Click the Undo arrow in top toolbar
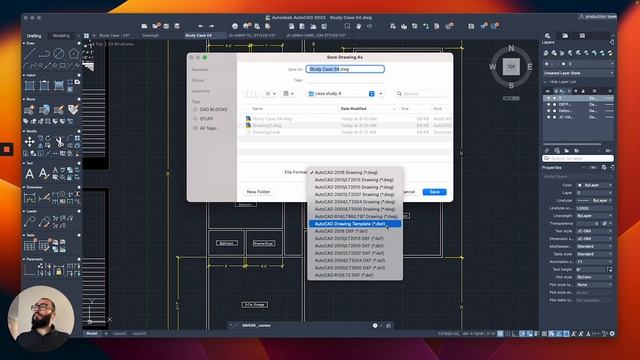The image size is (640, 360). 200,26
